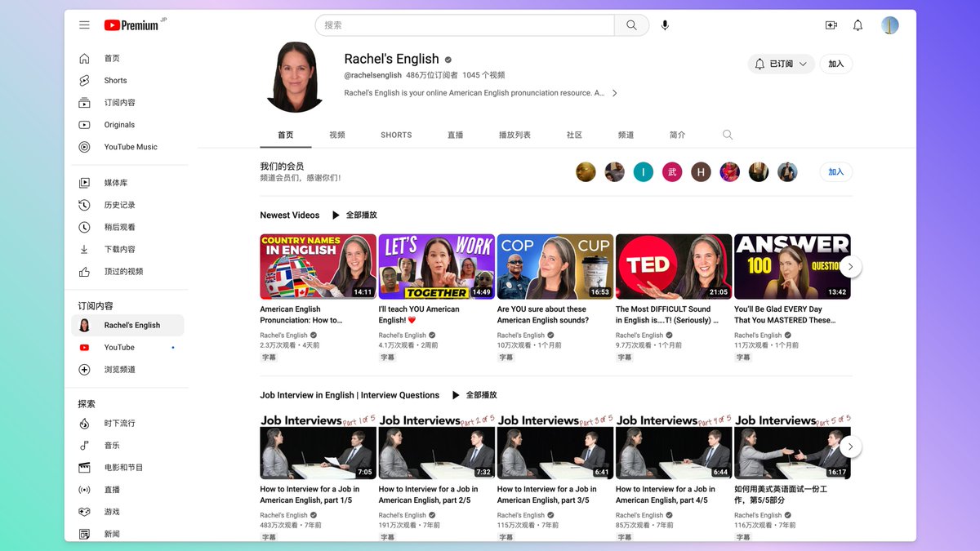
Task: Play all Newest Videos (全部播放)
Action: coord(354,215)
